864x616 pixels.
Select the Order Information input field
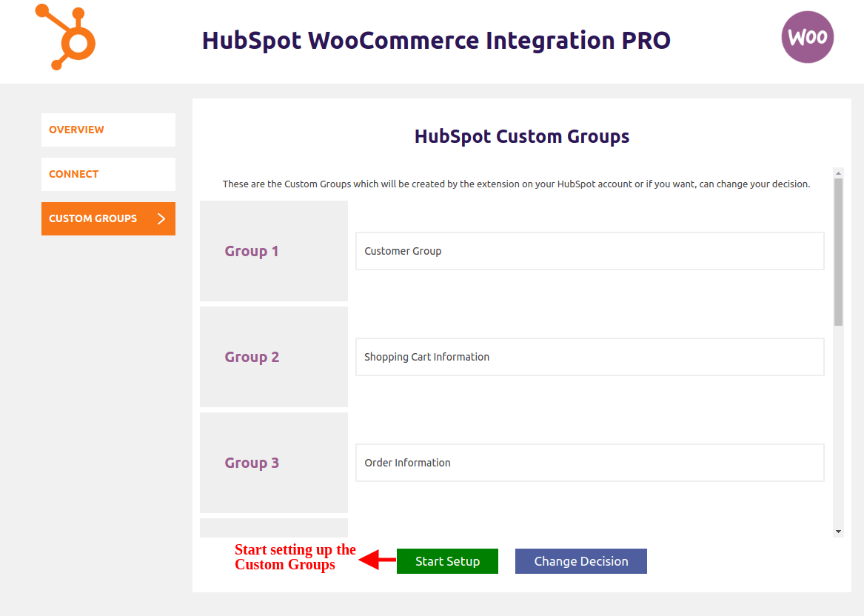[x=589, y=463]
